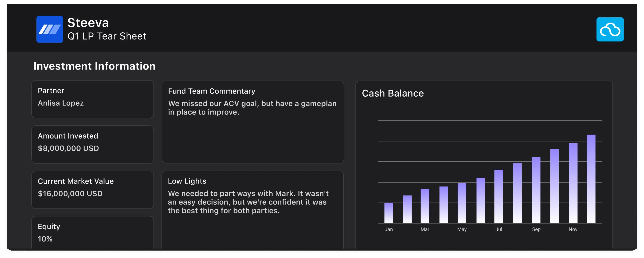Click the cyan cloud icon top right
Screen dimensions: 644x258
tap(610, 29)
